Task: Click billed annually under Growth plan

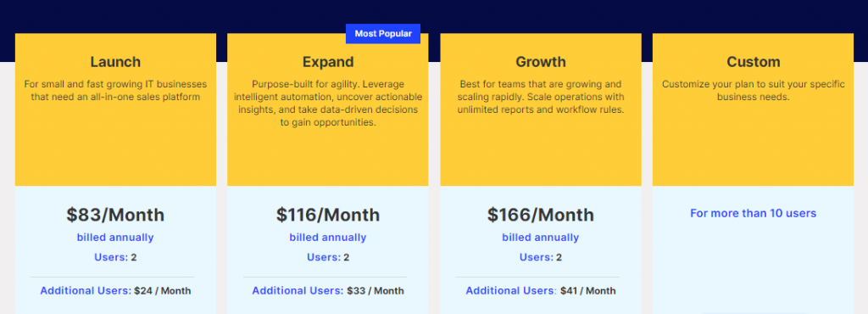Action: pyautogui.click(x=541, y=238)
